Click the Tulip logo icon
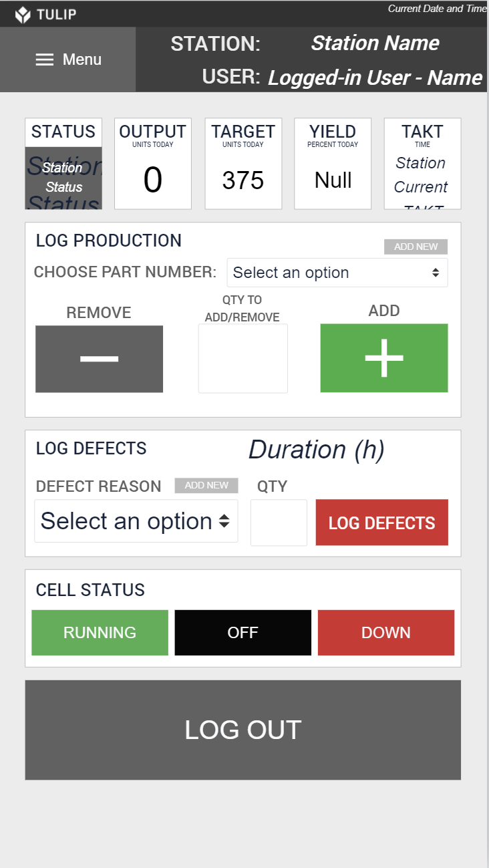Image resolution: width=489 pixels, height=868 pixels. click(23, 14)
